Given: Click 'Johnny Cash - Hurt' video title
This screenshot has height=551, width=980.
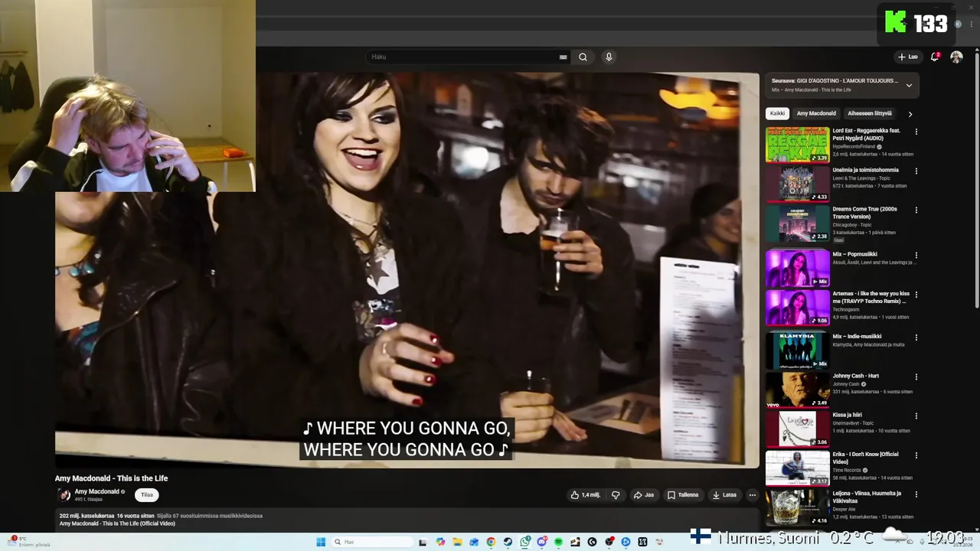Looking at the screenshot, I should [x=856, y=376].
